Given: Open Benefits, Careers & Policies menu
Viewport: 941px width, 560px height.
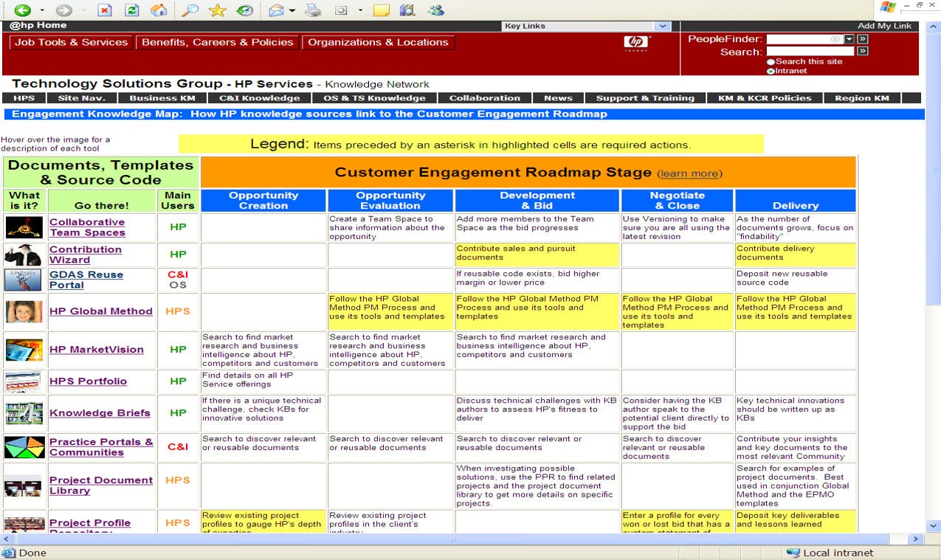Looking at the screenshot, I should coord(218,42).
